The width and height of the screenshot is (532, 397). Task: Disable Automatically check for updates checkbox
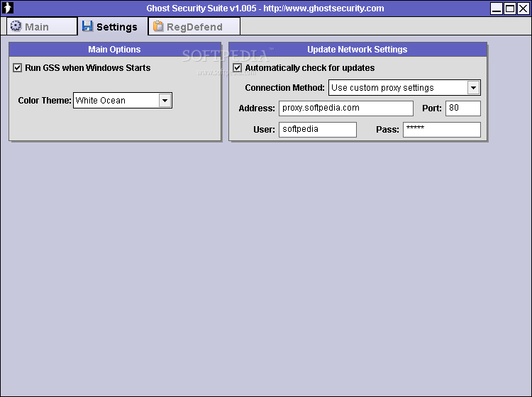pyautogui.click(x=238, y=68)
